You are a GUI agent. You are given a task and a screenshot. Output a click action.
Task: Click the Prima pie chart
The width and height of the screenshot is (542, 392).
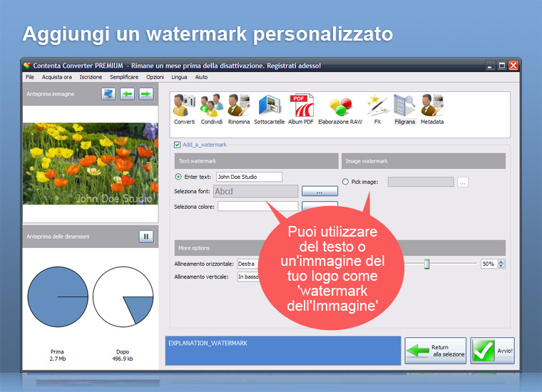coord(58,296)
